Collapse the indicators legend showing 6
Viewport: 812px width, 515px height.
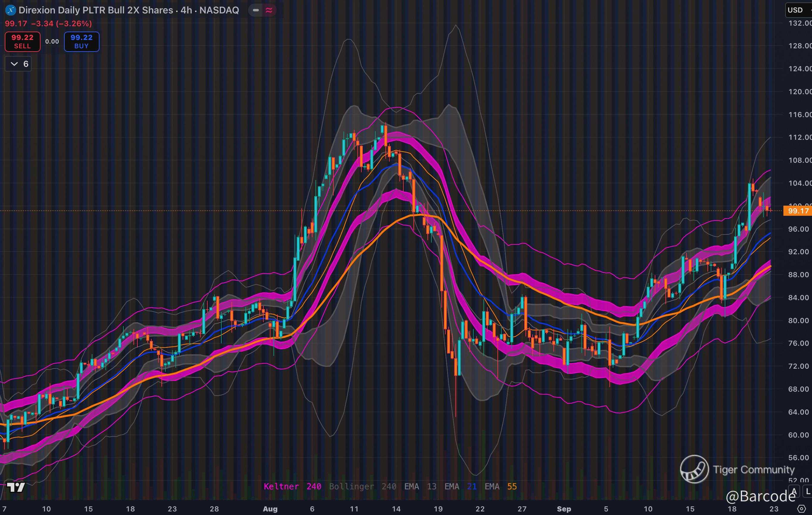(x=18, y=64)
